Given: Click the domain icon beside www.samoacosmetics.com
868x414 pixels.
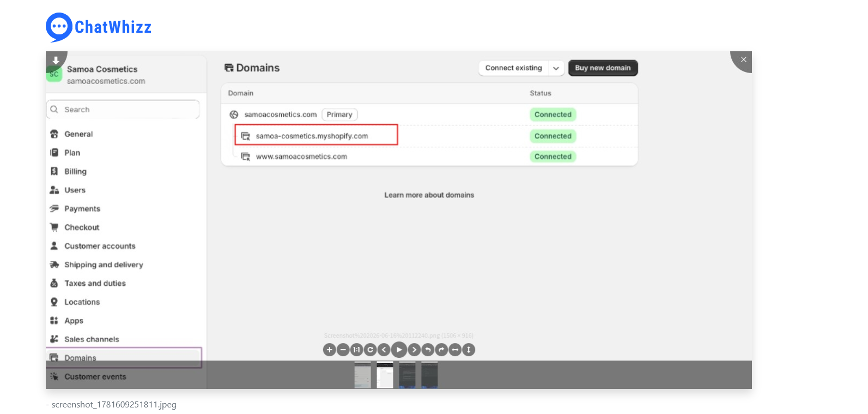Looking at the screenshot, I should coord(246,157).
